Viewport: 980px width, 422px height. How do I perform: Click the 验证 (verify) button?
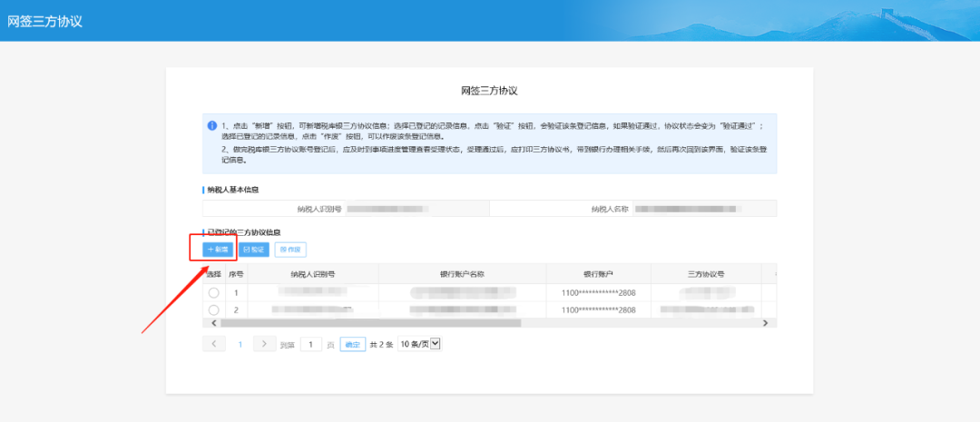coord(254,250)
